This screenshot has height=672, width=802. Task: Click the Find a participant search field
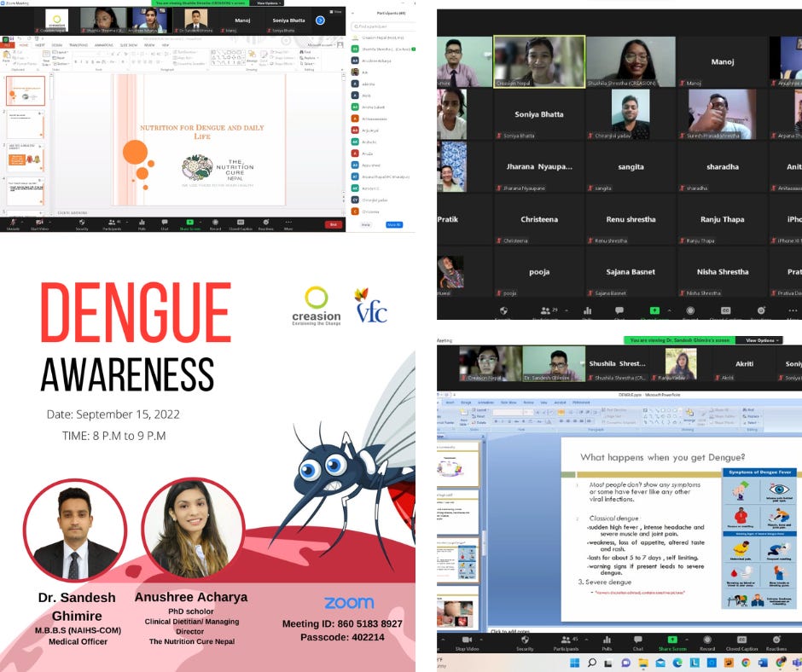click(x=382, y=26)
